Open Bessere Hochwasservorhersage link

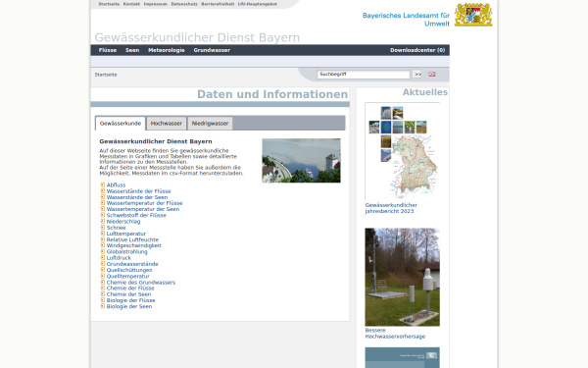pos(395,334)
